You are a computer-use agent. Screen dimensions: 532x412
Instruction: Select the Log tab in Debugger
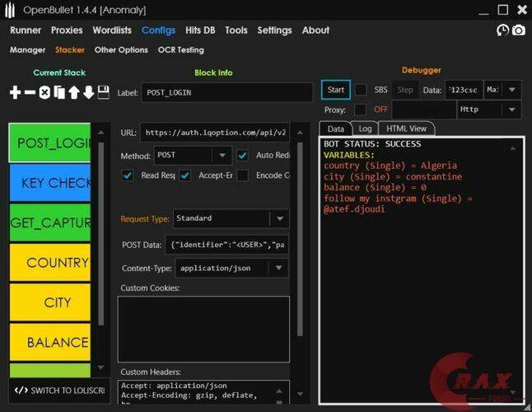[365, 129]
